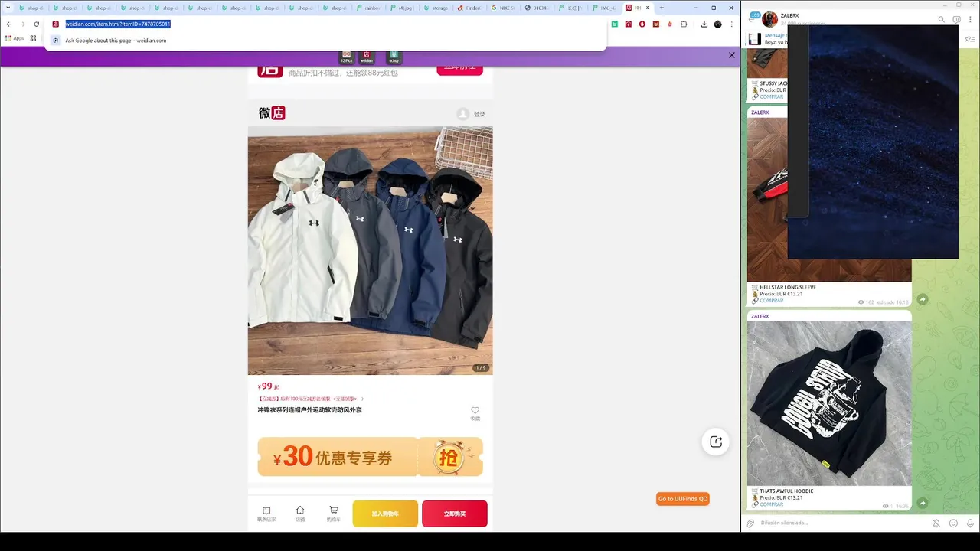980x551 pixels.
Task: Click the red button in top promo strip
Action: [x=459, y=69]
